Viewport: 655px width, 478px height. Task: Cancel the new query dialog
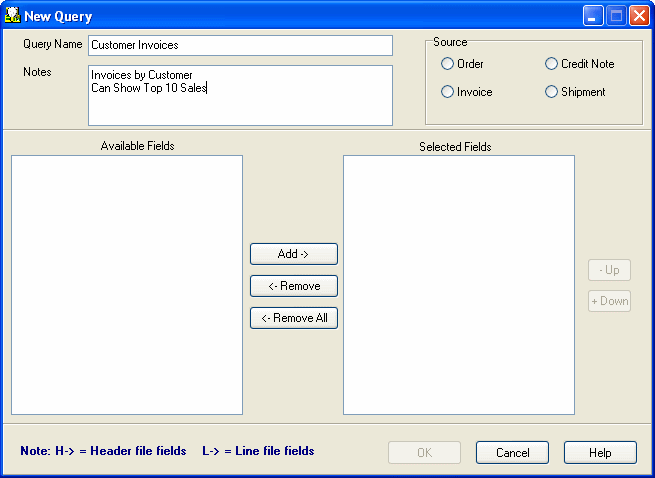pyautogui.click(x=512, y=453)
